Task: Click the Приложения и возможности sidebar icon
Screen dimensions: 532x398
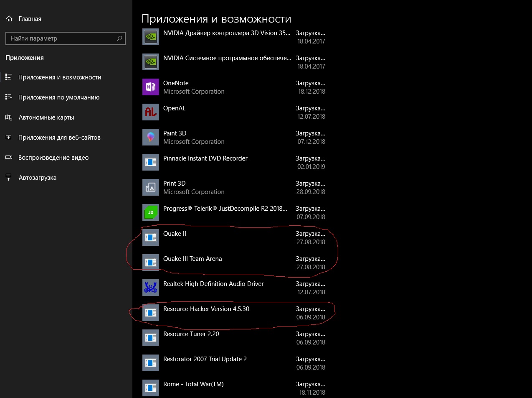Action: click(9, 77)
